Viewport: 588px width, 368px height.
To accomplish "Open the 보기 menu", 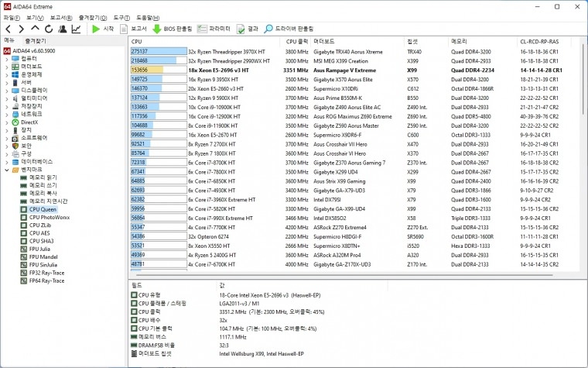I will click(x=35, y=18).
